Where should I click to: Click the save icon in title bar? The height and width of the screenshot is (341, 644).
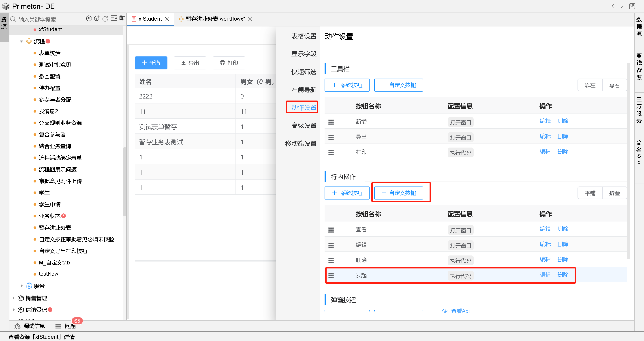tap(632, 6)
